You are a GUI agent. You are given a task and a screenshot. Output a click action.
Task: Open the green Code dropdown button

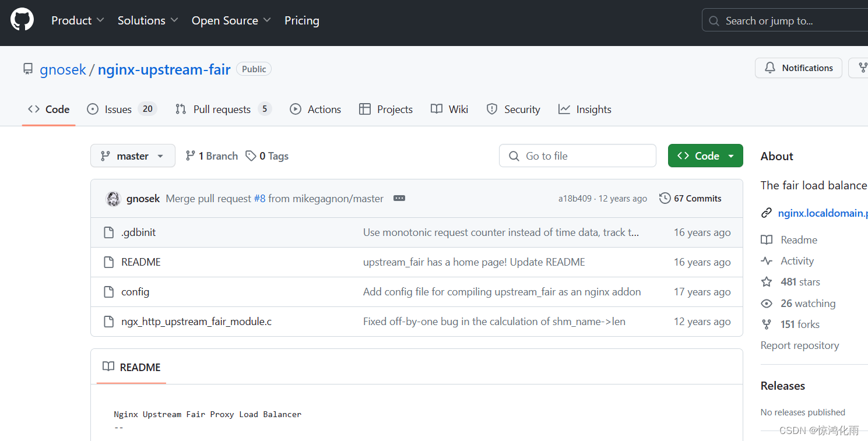coord(705,156)
